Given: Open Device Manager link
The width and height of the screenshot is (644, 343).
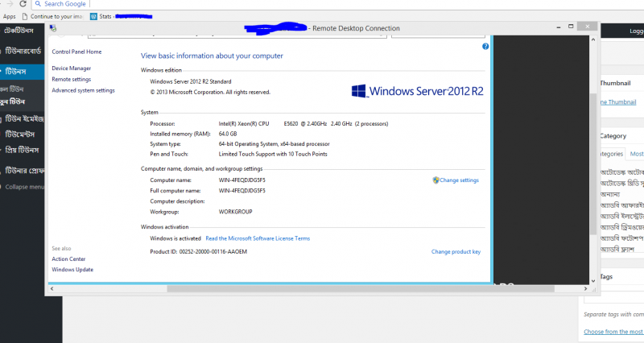Looking at the screenshot, I should tap(72, 68).
